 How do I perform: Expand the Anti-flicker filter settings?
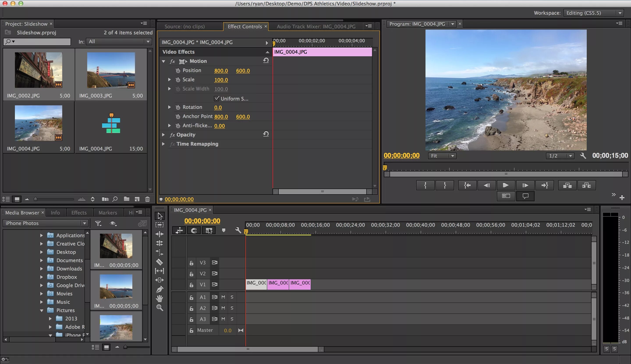(169, 125)
